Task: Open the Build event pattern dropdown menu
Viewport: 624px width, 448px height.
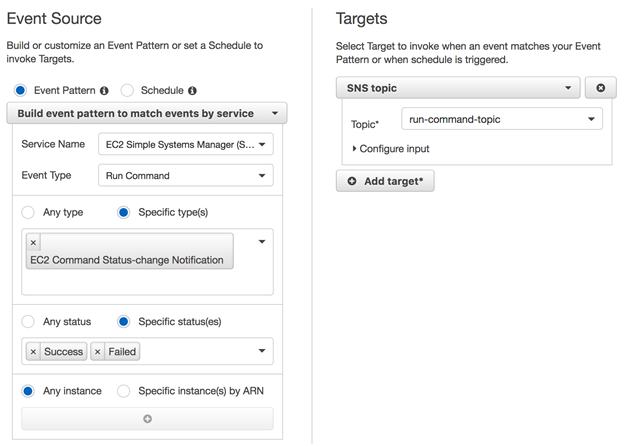Action: [x=147, y=113]
